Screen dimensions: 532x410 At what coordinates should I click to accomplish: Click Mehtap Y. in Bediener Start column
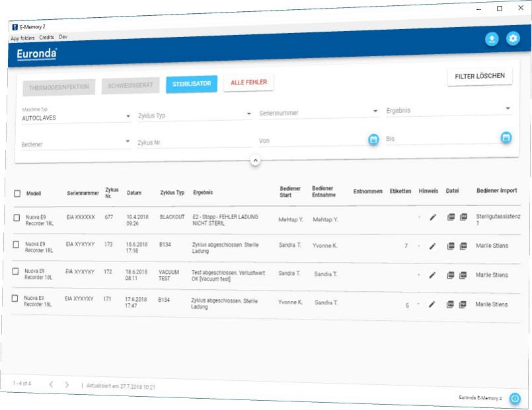[x=291, y=220]
